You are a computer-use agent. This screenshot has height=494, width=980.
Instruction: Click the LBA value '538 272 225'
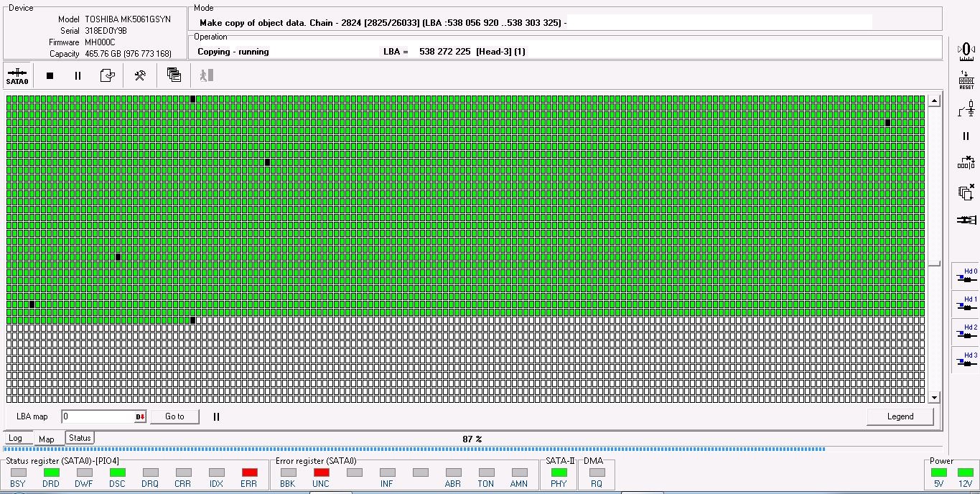pos(445,52)
